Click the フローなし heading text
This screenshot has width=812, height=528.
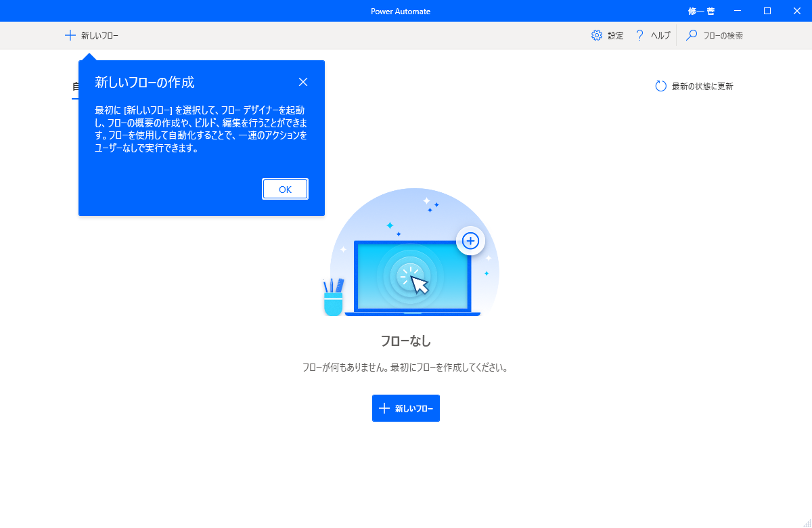click(x=406, y=340)
